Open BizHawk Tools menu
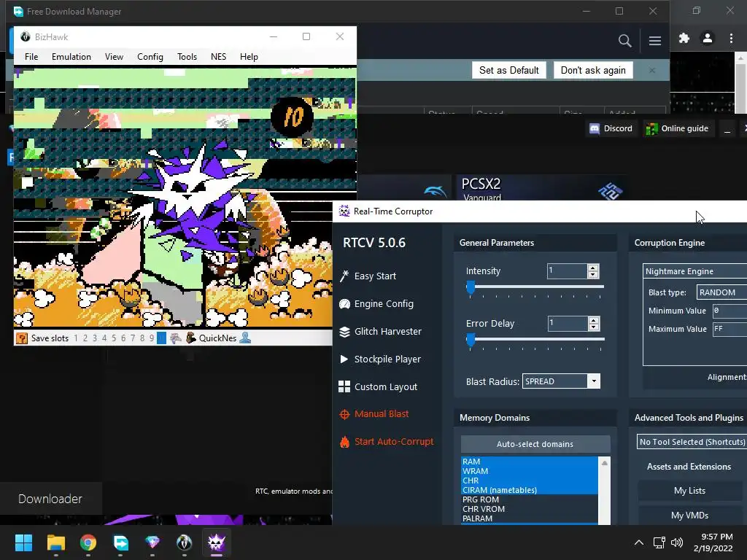Screen dimensions: 747x560 point(187,57)
